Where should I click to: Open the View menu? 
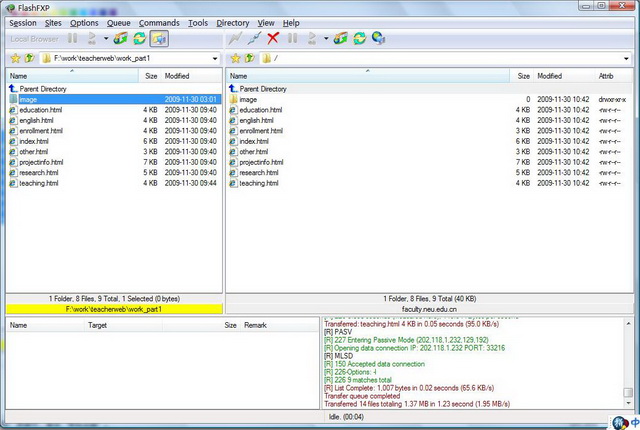tap(266, 23)
